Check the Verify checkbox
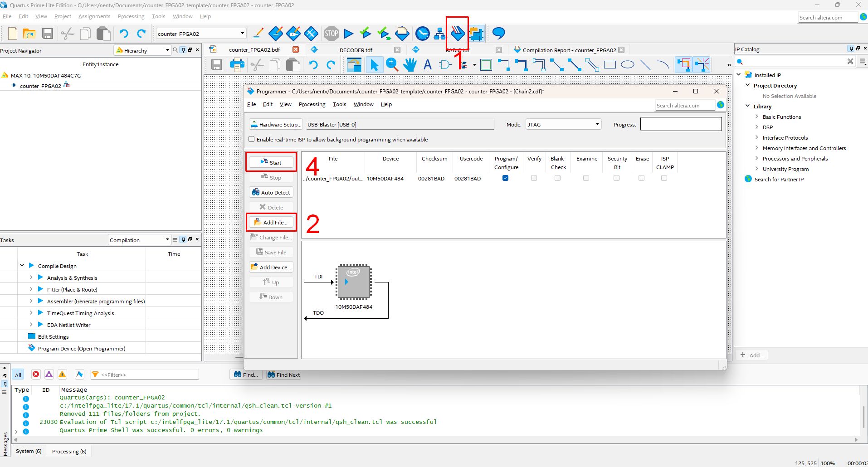Viewport: 868px width, 467px height. tap(534, 178)
